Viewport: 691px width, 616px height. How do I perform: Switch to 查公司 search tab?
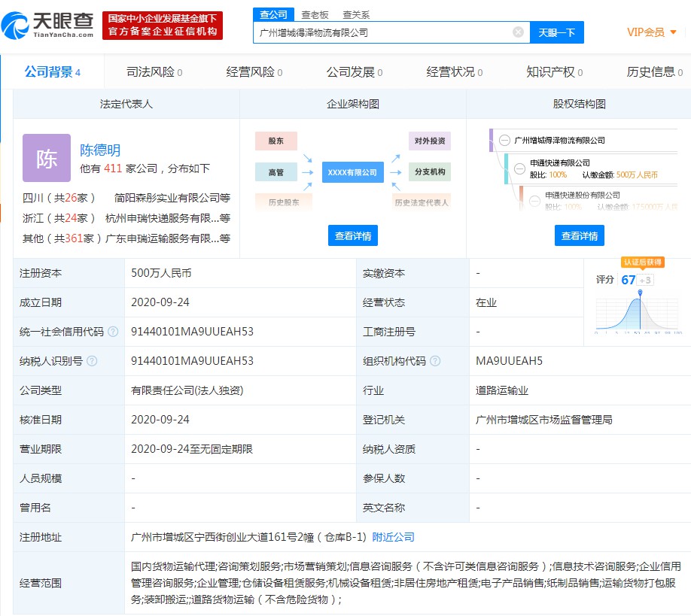point(273,14)
